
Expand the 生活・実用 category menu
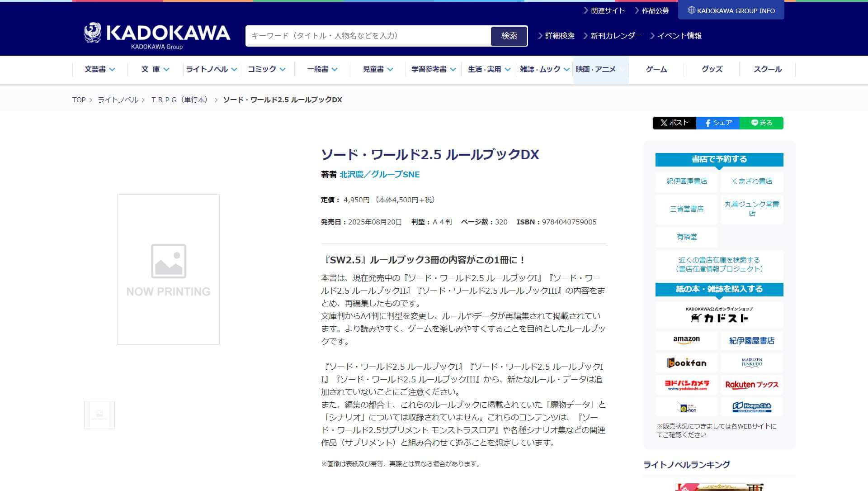[489, 69]
